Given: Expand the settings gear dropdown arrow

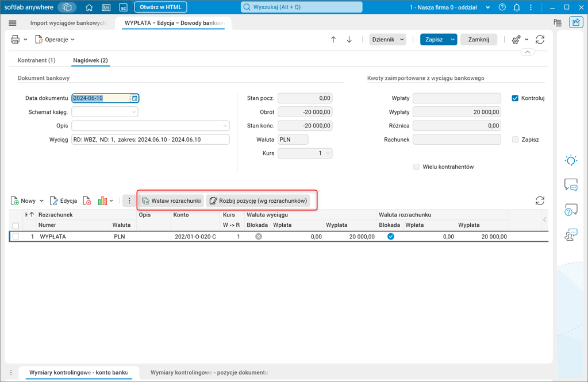Looking at the screenshot, I should (x=526, y=40).
